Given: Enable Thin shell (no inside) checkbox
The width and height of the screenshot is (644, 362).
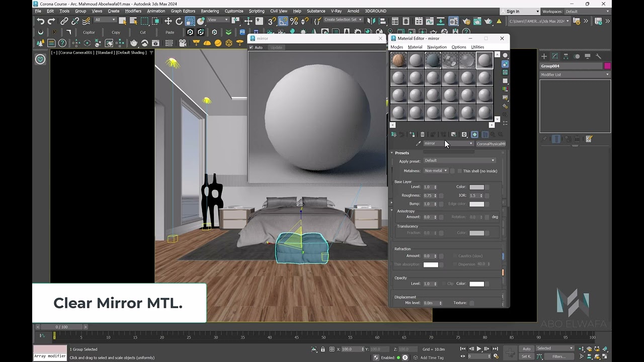Looking at the screenshot, I should pyautogui.click(x=459, y=171).
